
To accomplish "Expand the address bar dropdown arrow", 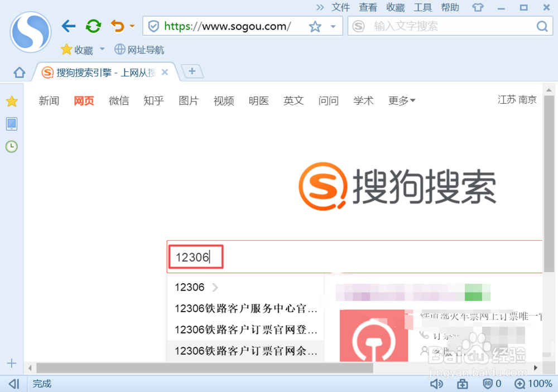I will tap(333, 26).
